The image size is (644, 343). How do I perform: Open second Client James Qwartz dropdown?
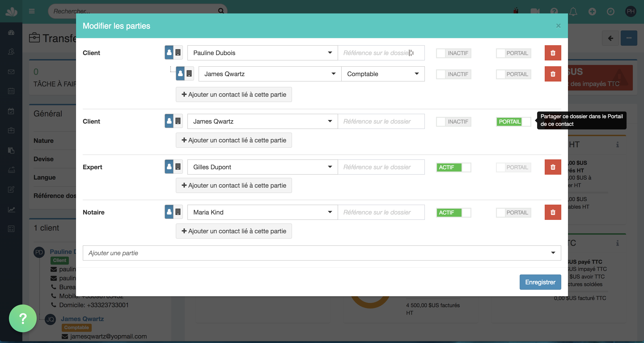point(263,121)
